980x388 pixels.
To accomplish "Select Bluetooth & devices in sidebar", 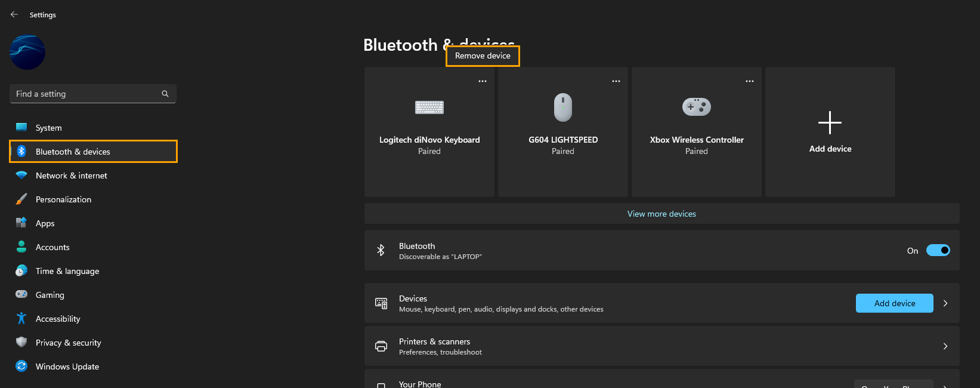I will 93,152.
